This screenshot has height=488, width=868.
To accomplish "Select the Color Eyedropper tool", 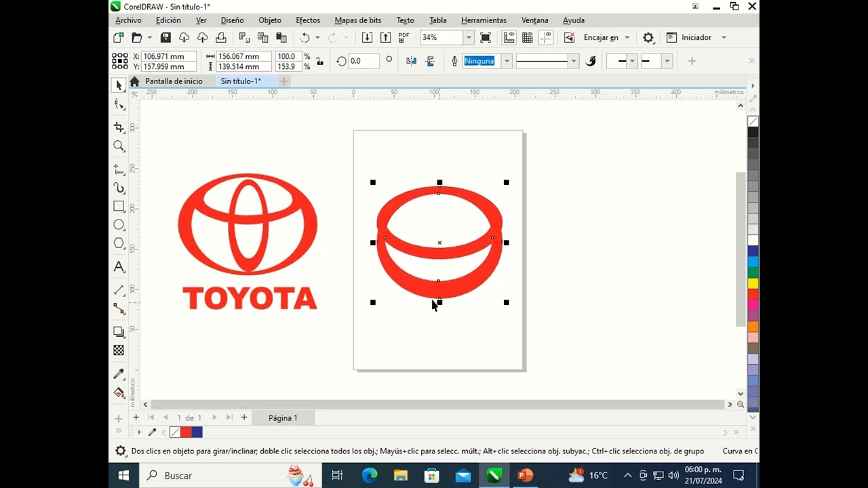I will pos(119,373).
